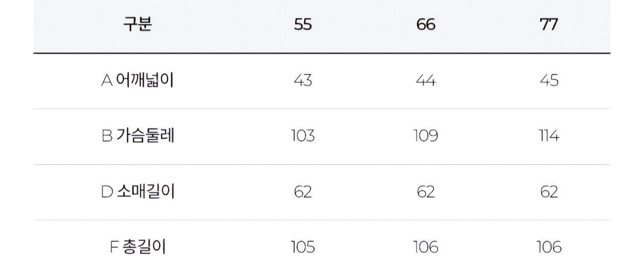Select the size 55 column header
The width and height of the screenshot is (644, 274).
click(x=303, y=25)
